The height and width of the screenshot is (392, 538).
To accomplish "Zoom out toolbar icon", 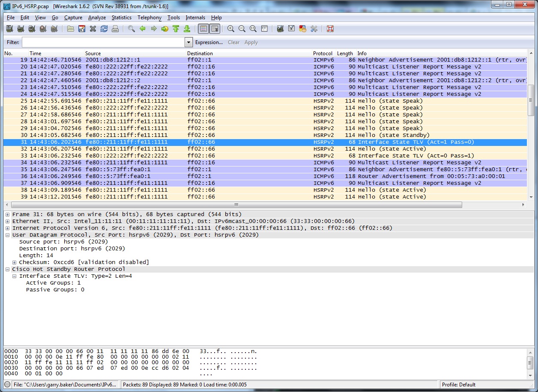I will click(242, 29).
